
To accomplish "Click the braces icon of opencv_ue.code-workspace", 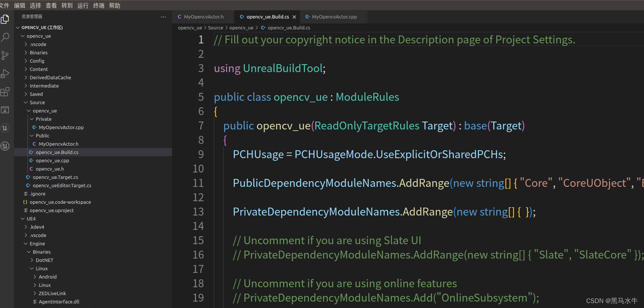I will coord(25,202).
